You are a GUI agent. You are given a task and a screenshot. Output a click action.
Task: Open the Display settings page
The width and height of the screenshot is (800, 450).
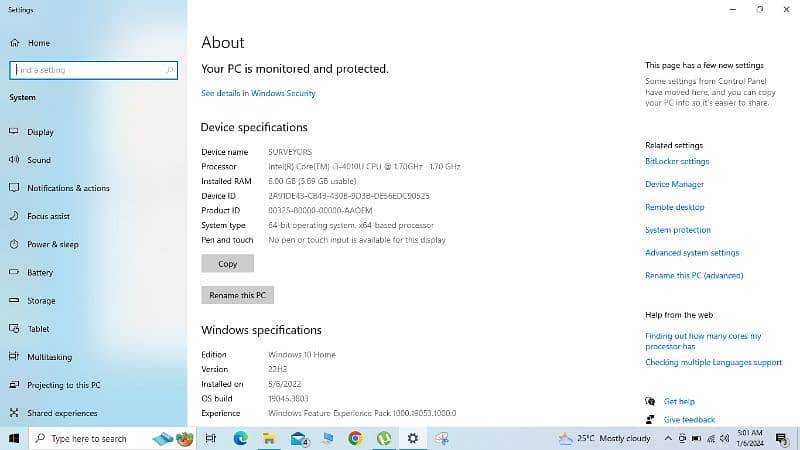pyautogui.click(x=40, y=132)
